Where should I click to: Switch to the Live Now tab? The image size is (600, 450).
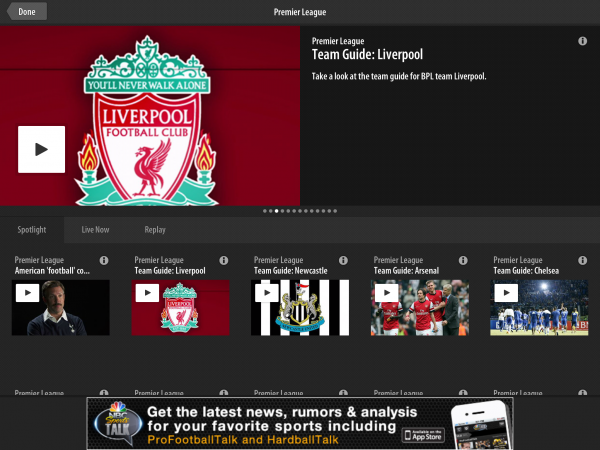(95, 230)
